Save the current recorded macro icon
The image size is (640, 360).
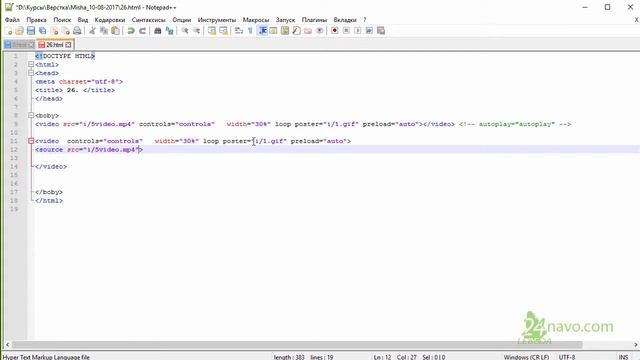[x=381, y=31]
